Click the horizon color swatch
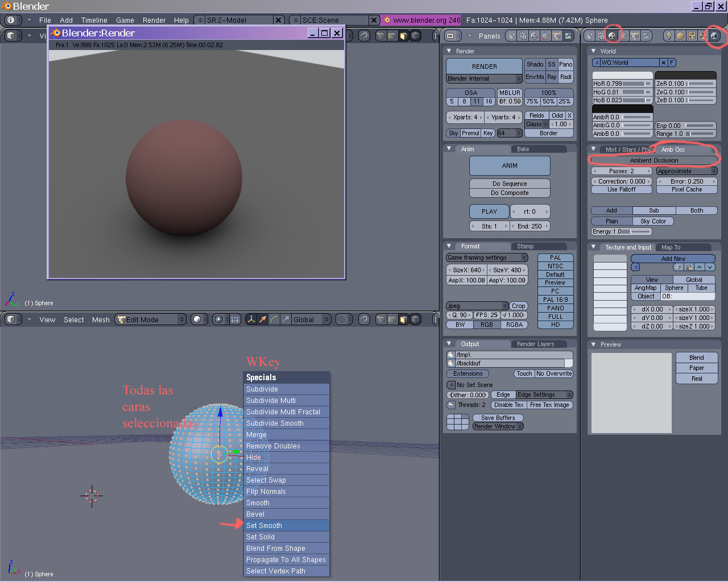The height and width of the screenshot is (582, 728). [622, 75]
